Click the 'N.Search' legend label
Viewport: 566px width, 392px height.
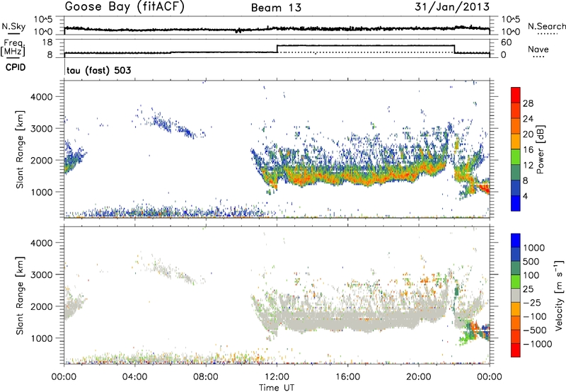546,26
